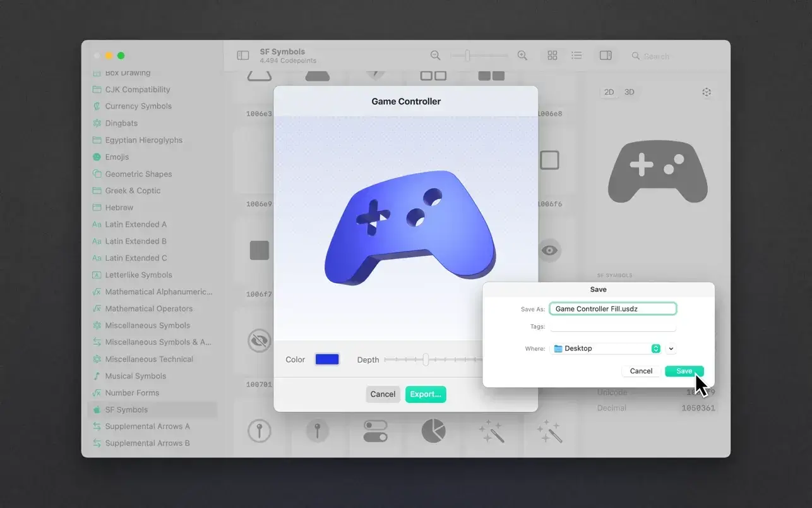Click Save in the save dialog
The width and height of the screenshot is (812, 508).
point(684,371)
